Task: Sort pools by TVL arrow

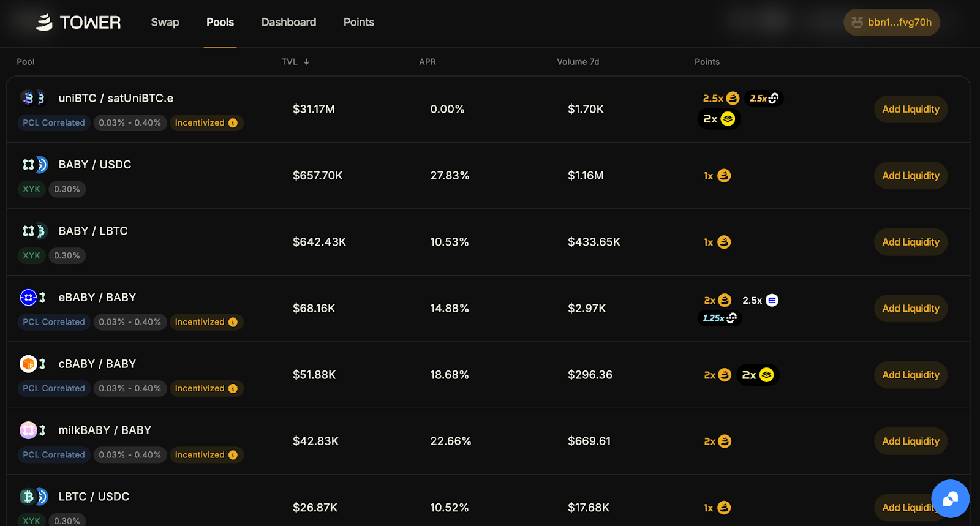Action: [x=307, y=62]
